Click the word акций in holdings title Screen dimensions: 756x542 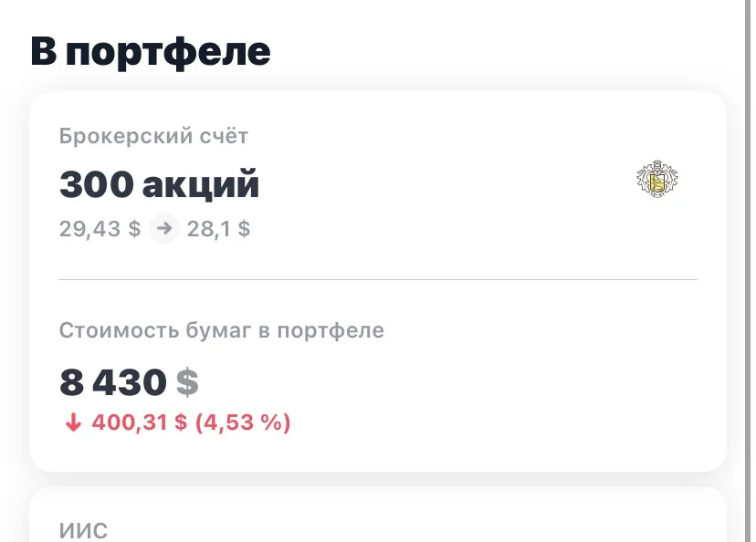pos(201,184)
